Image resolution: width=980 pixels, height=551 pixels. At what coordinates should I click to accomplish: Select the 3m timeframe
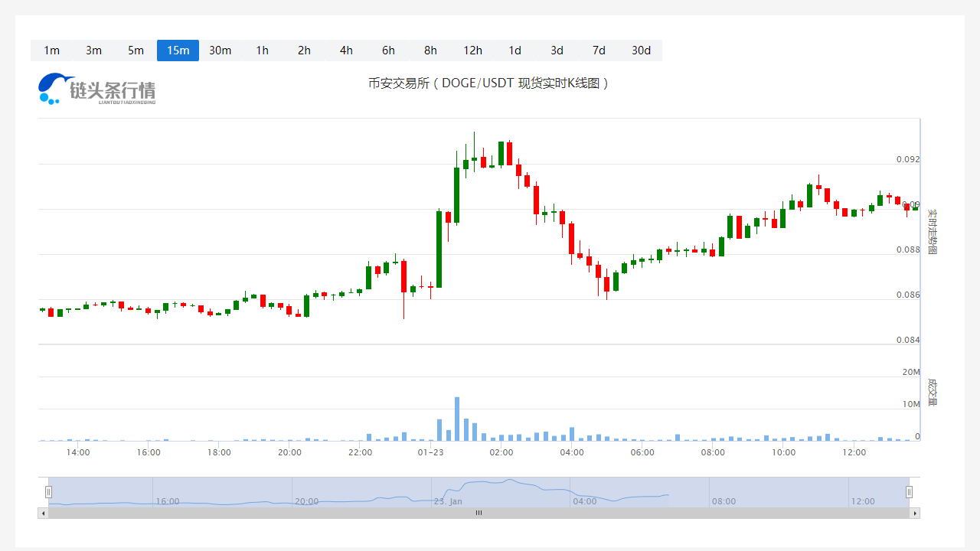[93, 51]
